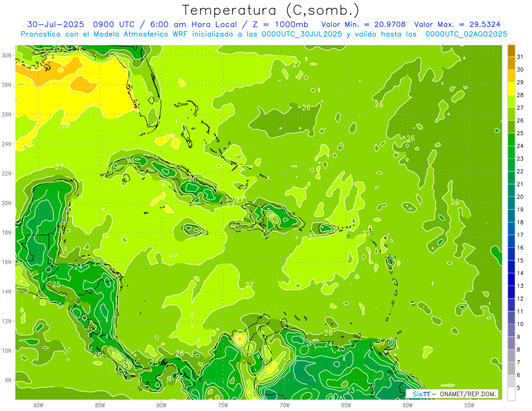The height and width of the screenshot is (411, 532).
Task: Click the "12N" latitude axis label
Action: point(7,321)
